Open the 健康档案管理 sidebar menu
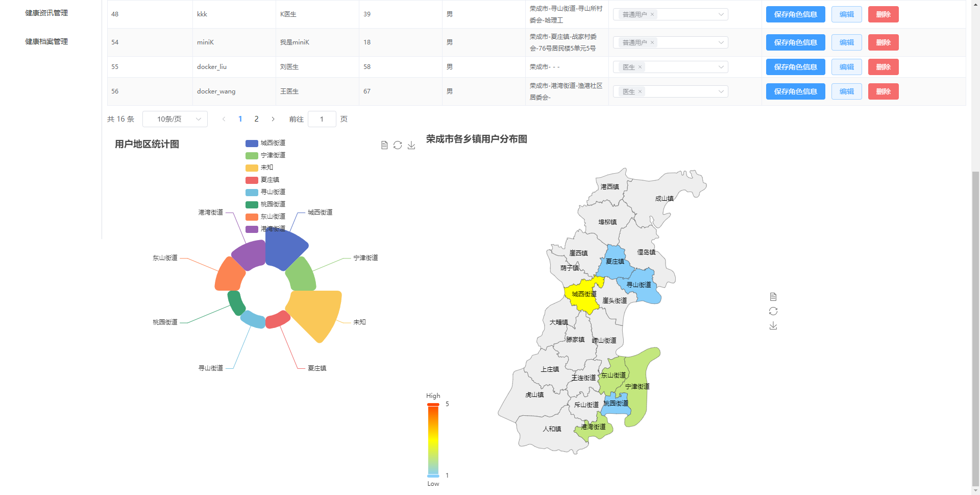 pyautogui.click(x=46, y=41)
